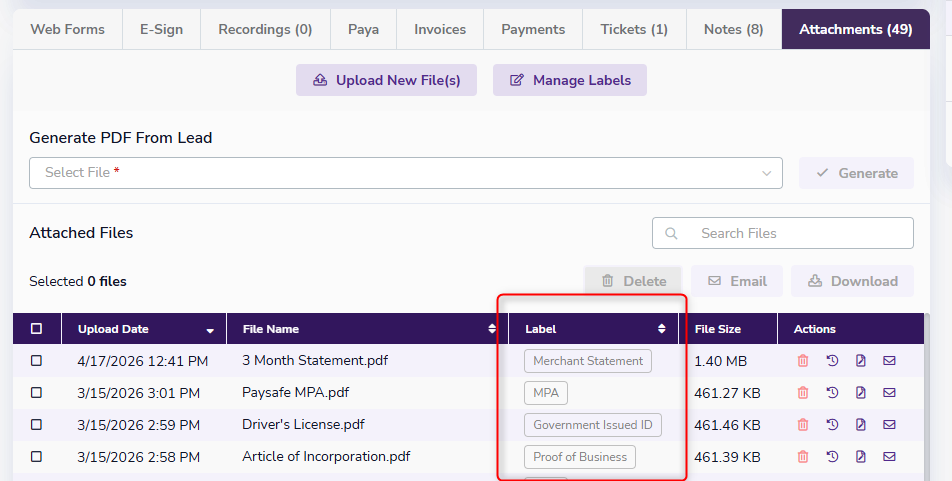The image size is (952, 481).
Task: Click the file size 461.46 KB
Action: tap(727, 425)
